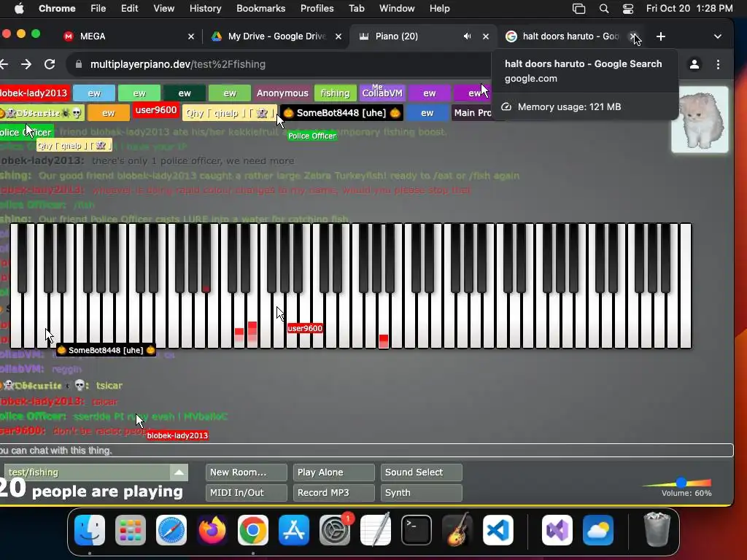Image resolution: width=747 pixels, height=560 pixels.
Task: Open the Trash in the Dock
Action: coord(657,530)
